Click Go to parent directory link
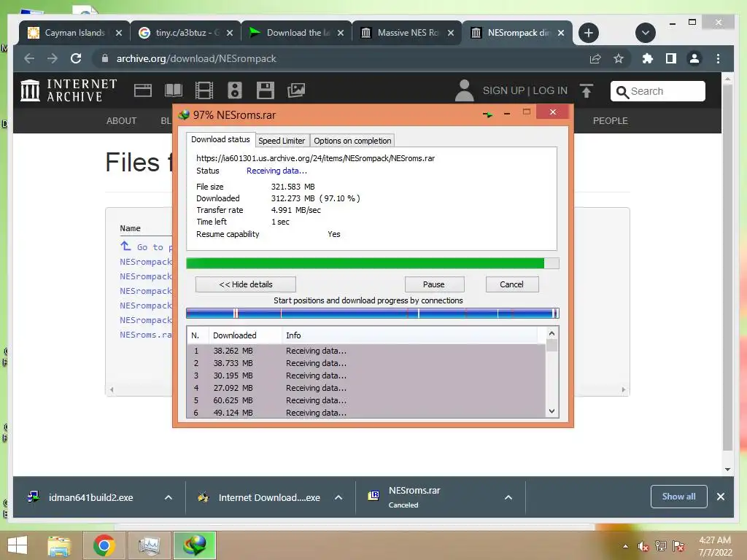 coord(146,246)
